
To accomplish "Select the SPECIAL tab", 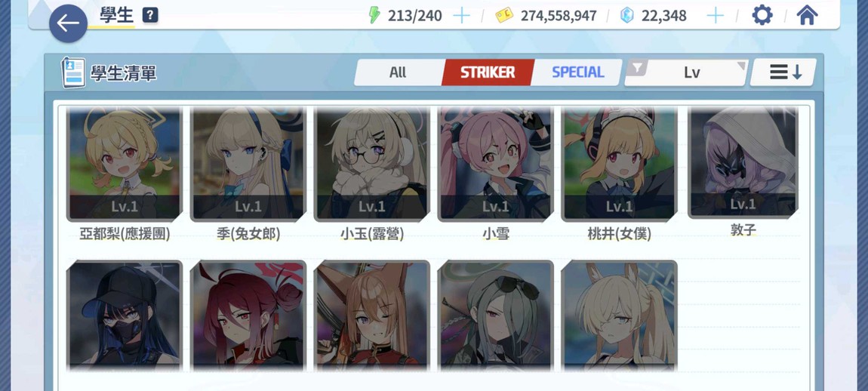I will tap(577, 72).
